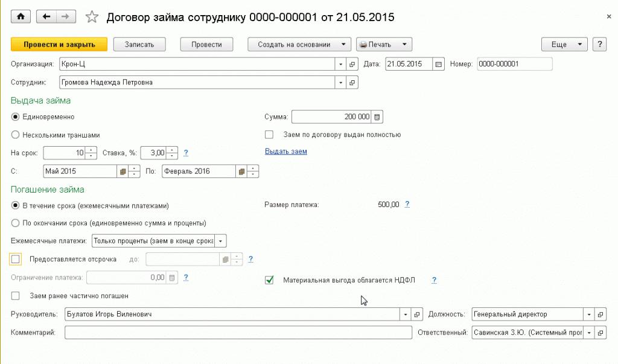Open help with the question mark button
The width and height of the screenshot is (618, 364).
(599, 44)
